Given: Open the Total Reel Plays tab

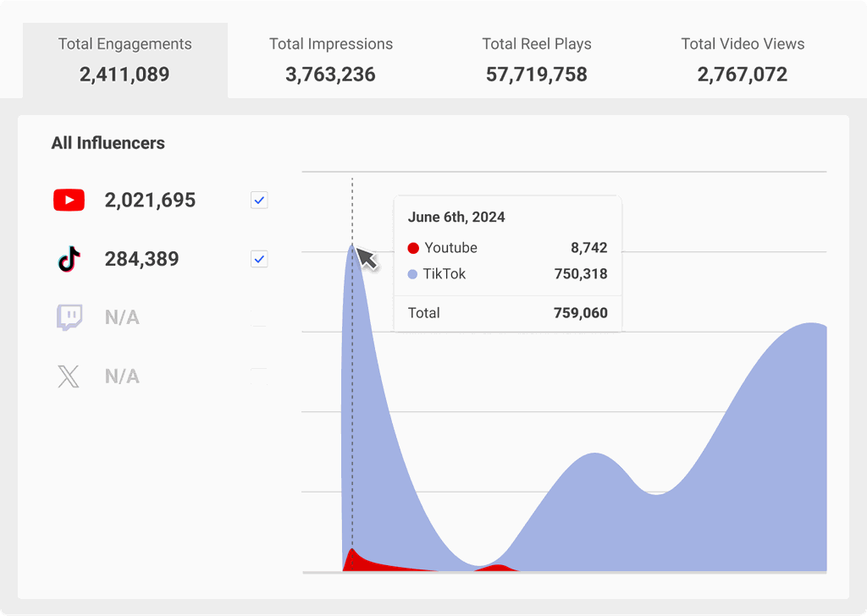Looking at the screenshot, I should [536, 60].
